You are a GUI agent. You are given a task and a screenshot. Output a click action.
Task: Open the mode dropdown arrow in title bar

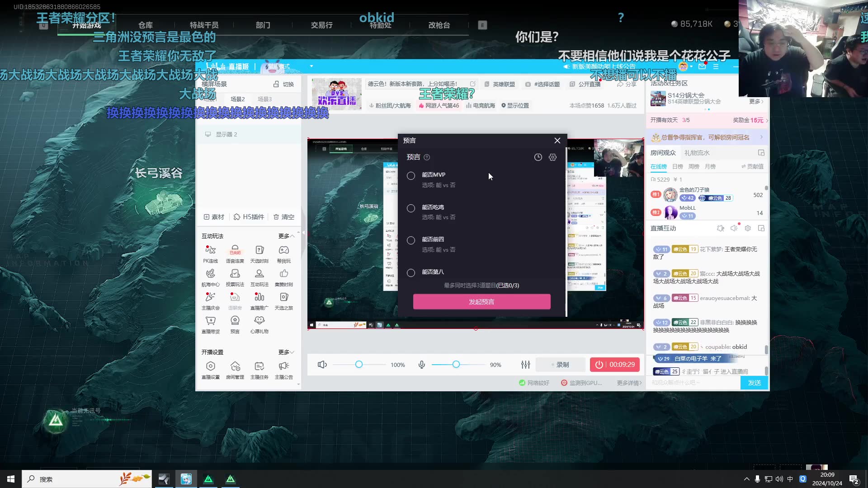tap(311, 66)
